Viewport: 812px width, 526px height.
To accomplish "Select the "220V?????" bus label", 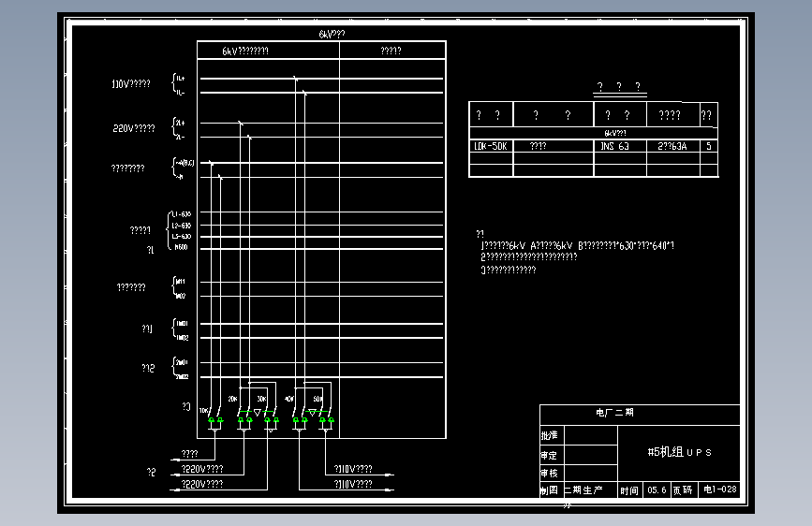I will tap(134, 128).
